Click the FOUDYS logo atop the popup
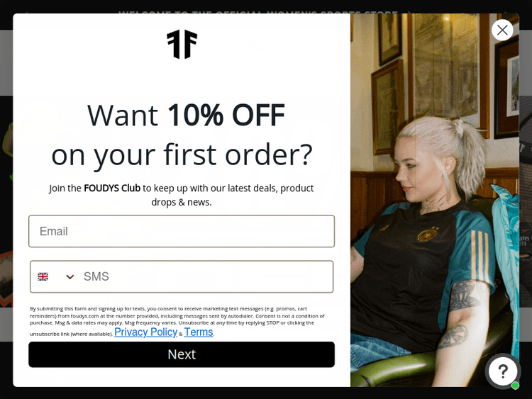This screenshot has height=399, width=532. [182, 44]
